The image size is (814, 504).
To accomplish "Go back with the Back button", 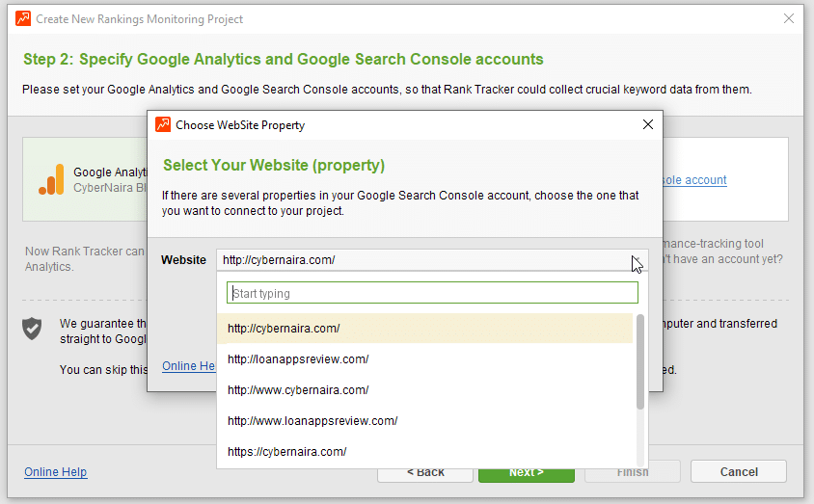I will pos(425,472).
